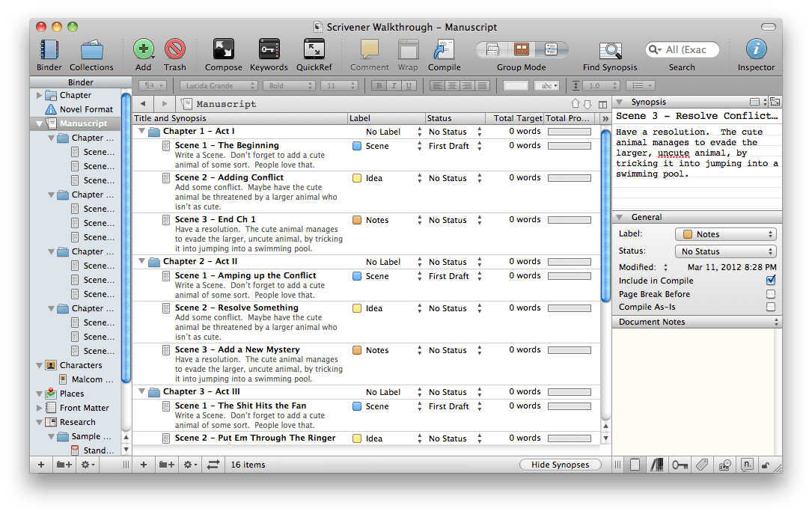Open comments and footnotes pane icon
Viewport: 812px width, 514px height.
pyautogui.click(x=748, y=465)
